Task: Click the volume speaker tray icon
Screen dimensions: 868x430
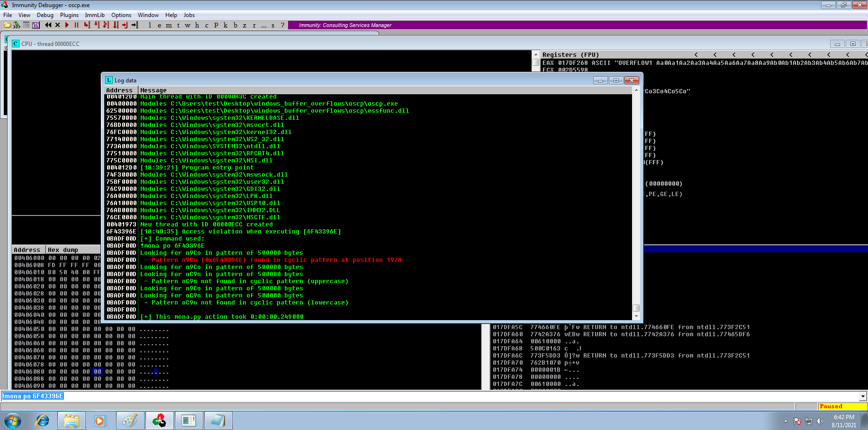Action: point(820,421)
